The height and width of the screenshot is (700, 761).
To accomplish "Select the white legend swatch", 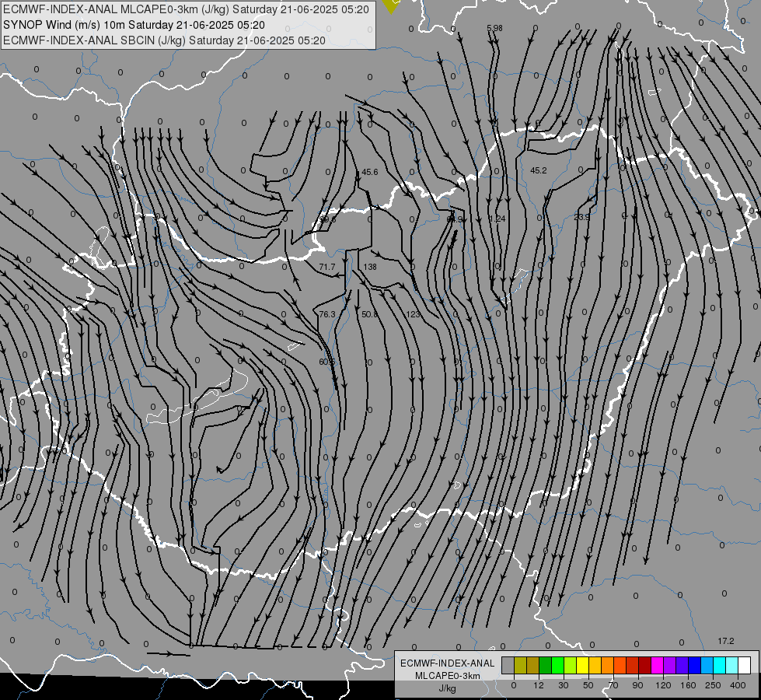I will [745, 665].
